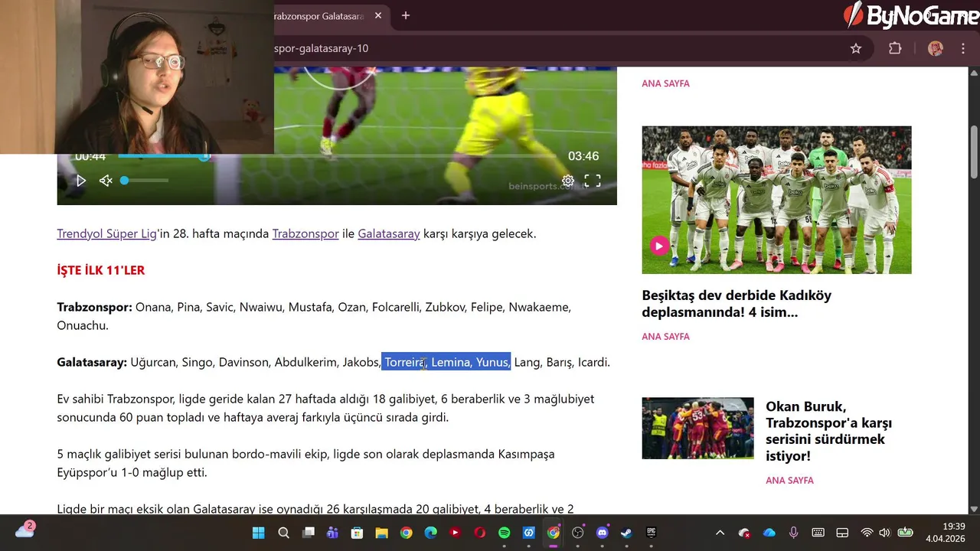Open Task View on the taskbar
The height and width of the screenshot is (551, 980).
point(308,533)
